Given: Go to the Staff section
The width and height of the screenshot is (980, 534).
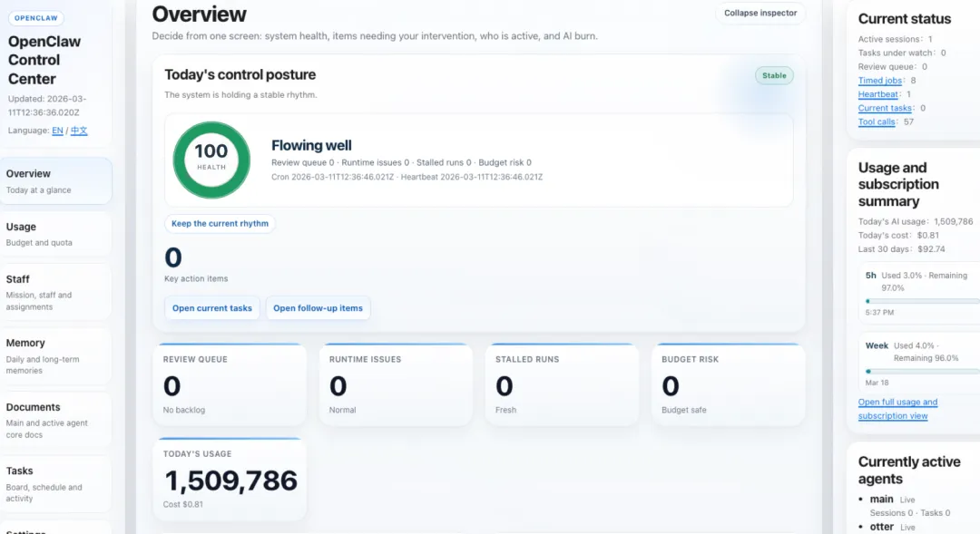Looking at the screenshot, I should tap(55, 292).
